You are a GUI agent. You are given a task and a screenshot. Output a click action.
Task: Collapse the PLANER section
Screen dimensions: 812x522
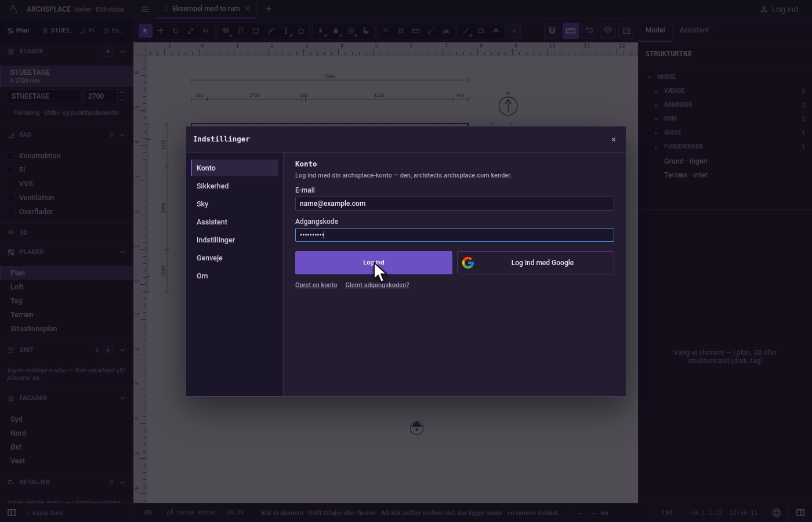point(122,252)
